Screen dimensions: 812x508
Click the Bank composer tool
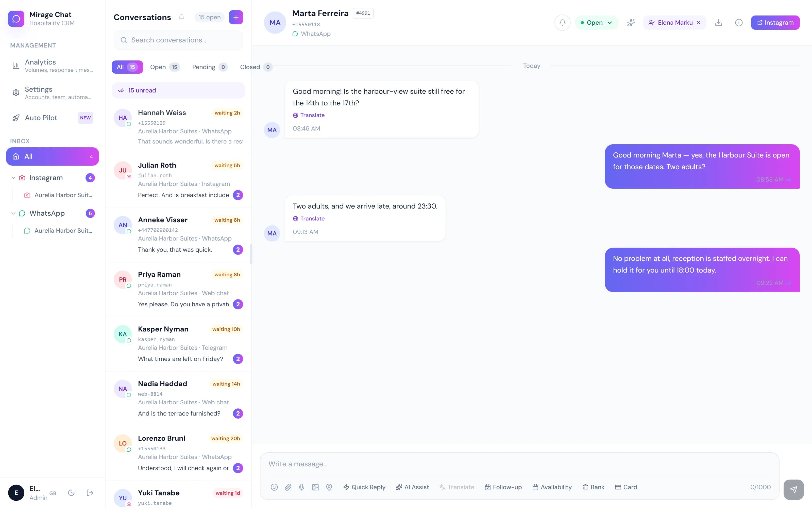(593, 487)
